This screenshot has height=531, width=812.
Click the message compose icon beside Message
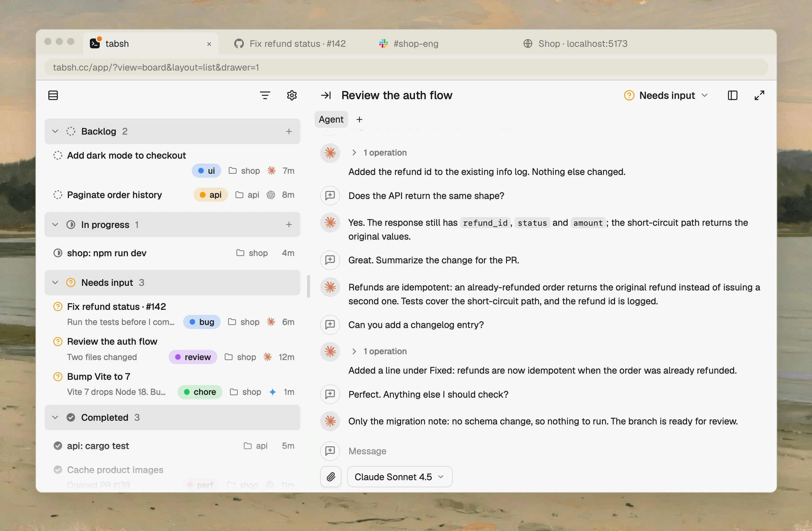tap(330, 451)
